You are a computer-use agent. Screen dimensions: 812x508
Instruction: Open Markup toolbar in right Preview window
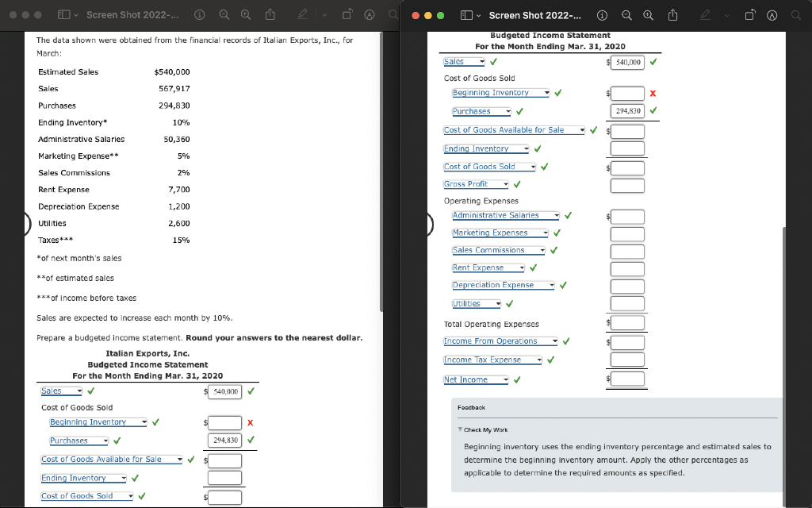tap(772, 16)
